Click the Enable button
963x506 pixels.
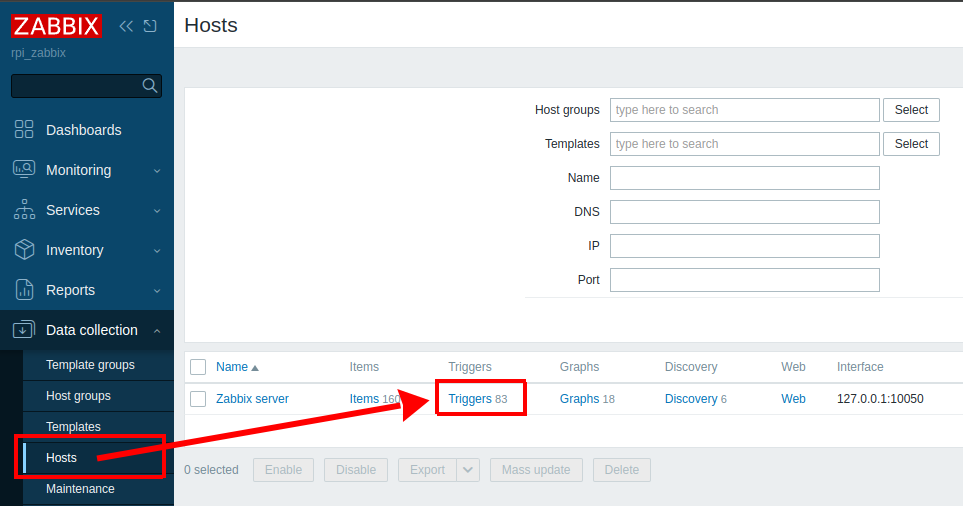click(x=283, y=470)
